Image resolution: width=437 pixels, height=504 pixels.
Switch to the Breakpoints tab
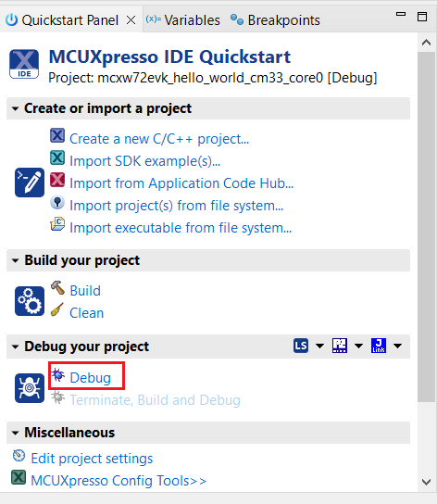tap(275, 20)
